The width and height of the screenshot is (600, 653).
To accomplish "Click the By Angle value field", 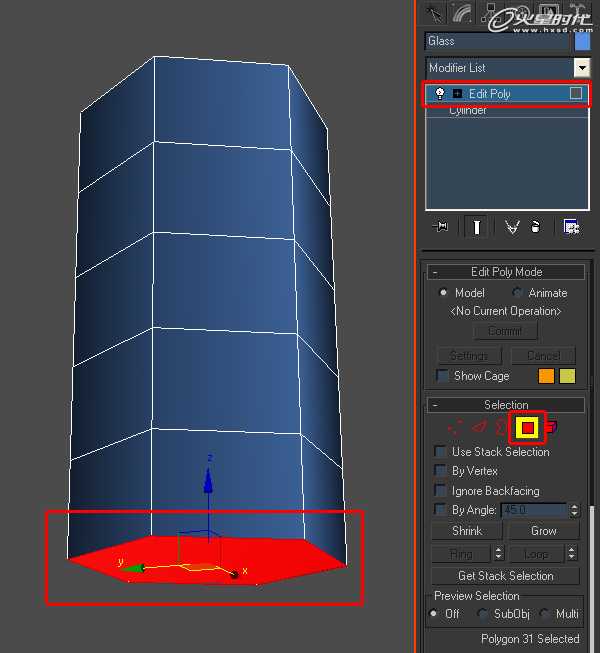I will tap(534, 510).
